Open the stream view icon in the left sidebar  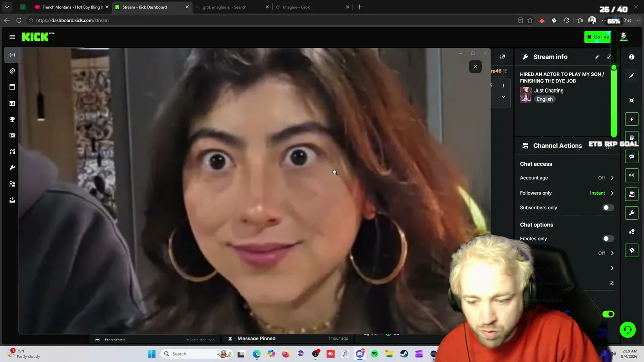[12, 55]
